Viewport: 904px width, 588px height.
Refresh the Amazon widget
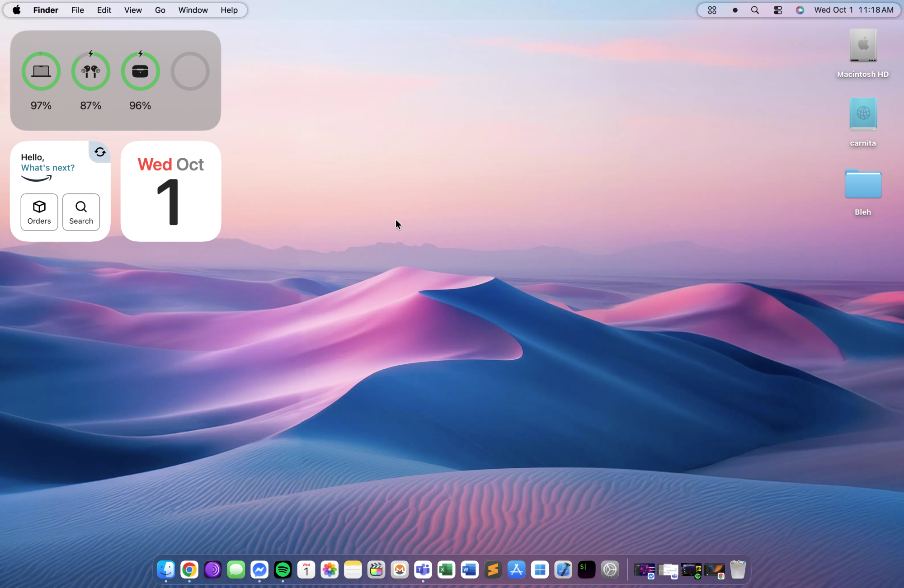pos(100,152)
